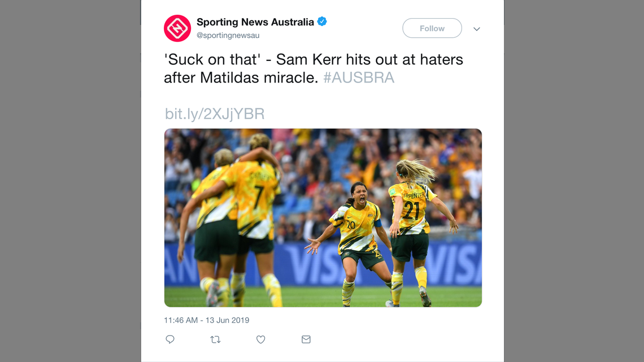Select the direct message envelope icon
This screenshot has width=644, height=362.
click(306, 339)
